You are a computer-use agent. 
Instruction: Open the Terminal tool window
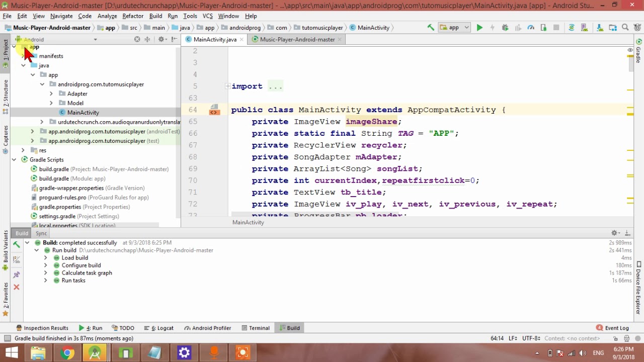(255, 328)
